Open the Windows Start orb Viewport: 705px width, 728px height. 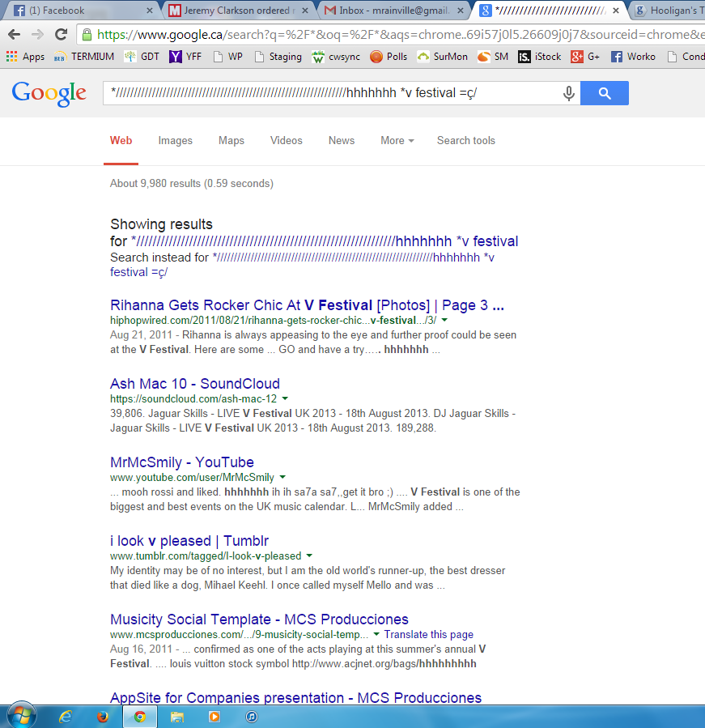pyautogui.click(x=21, y=716)
